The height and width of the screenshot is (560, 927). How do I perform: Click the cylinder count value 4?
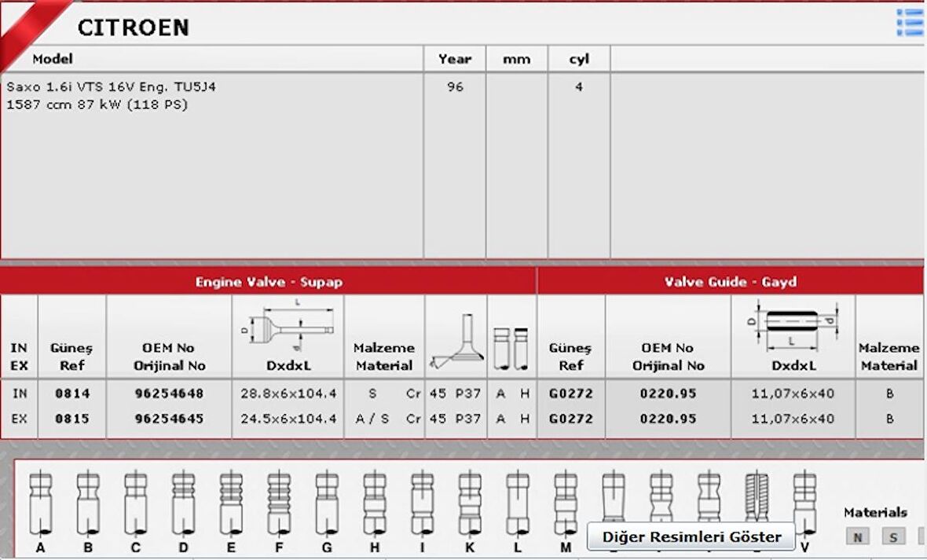click(x=579, y=87)
